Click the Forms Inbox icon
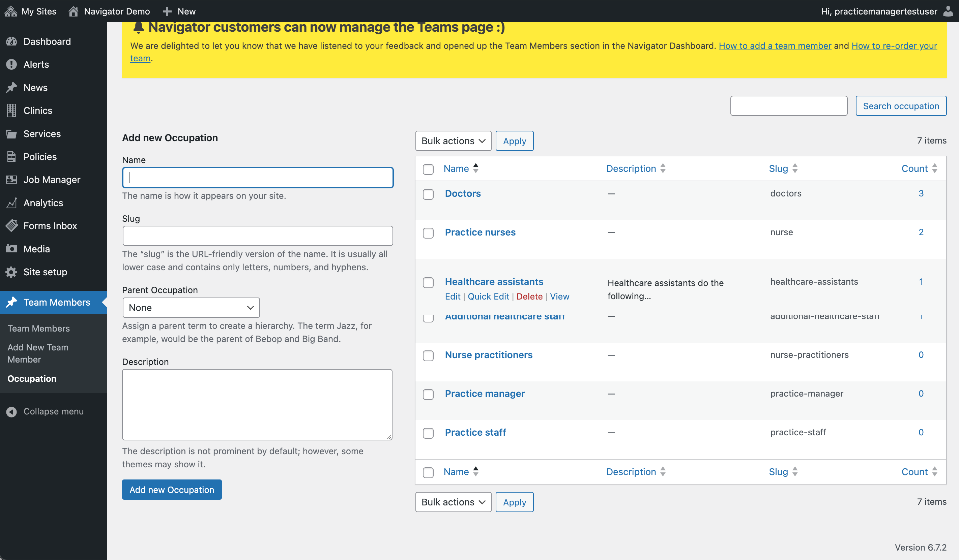This screenshot has width=959, height=560. point(11,225)
